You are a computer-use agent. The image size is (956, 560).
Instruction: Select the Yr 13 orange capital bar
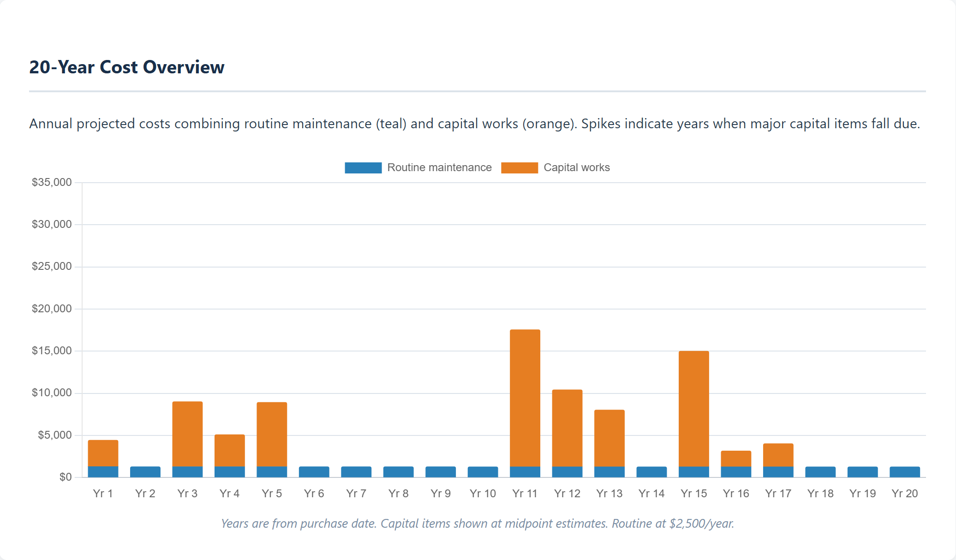(609, 438)
